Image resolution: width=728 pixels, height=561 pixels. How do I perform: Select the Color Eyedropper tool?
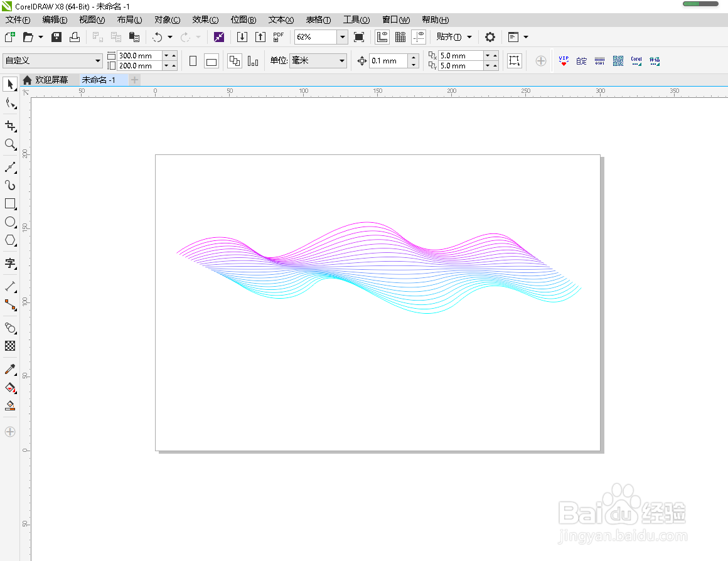[x=10, y=369]
